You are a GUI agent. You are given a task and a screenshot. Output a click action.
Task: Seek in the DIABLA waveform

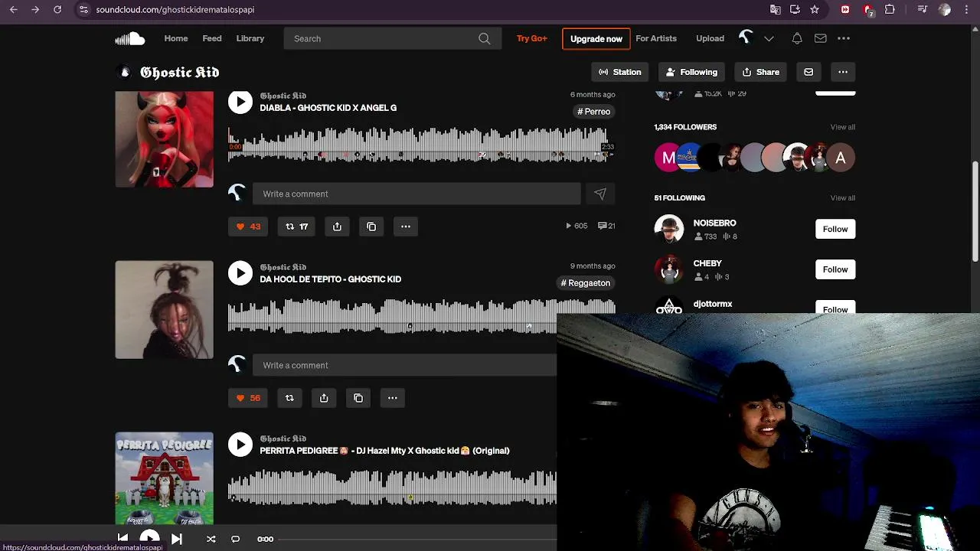coord(421,145)
